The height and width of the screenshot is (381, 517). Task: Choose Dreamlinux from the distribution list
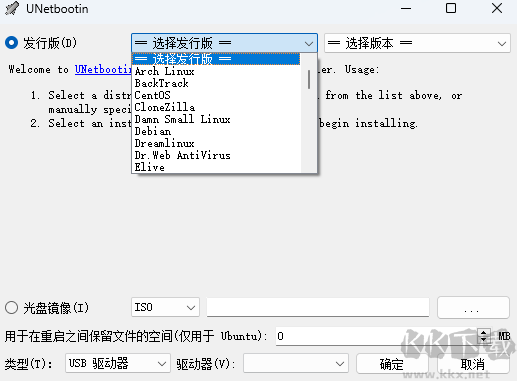coord(216,143)
